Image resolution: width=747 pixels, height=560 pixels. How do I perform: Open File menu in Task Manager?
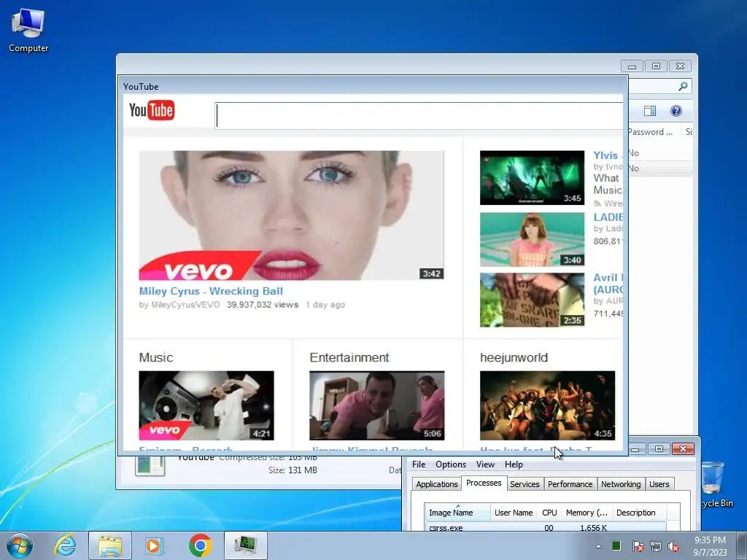[419, 464]
